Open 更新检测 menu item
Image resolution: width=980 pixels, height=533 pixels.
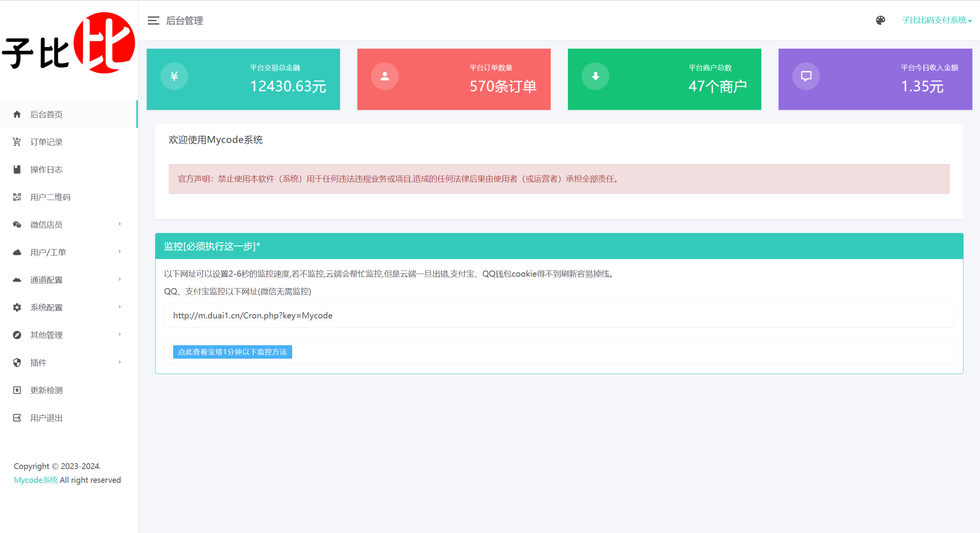(69, 390)
